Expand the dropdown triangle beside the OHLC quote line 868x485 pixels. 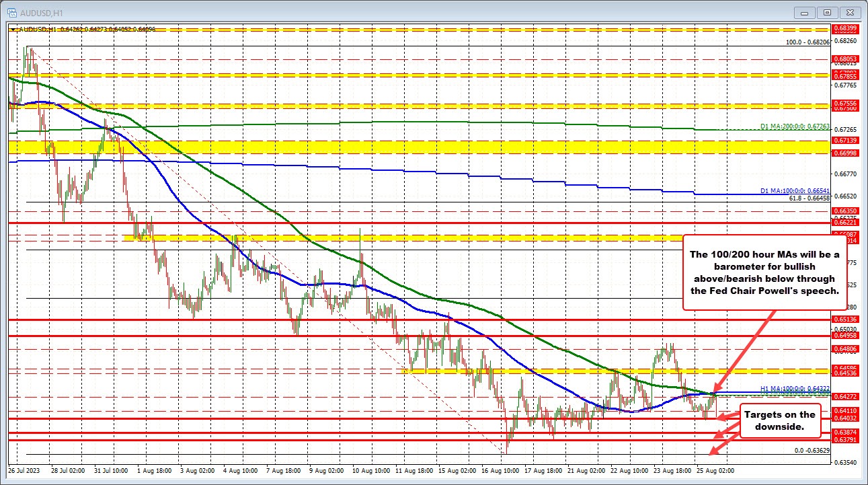tap(12, 30)
